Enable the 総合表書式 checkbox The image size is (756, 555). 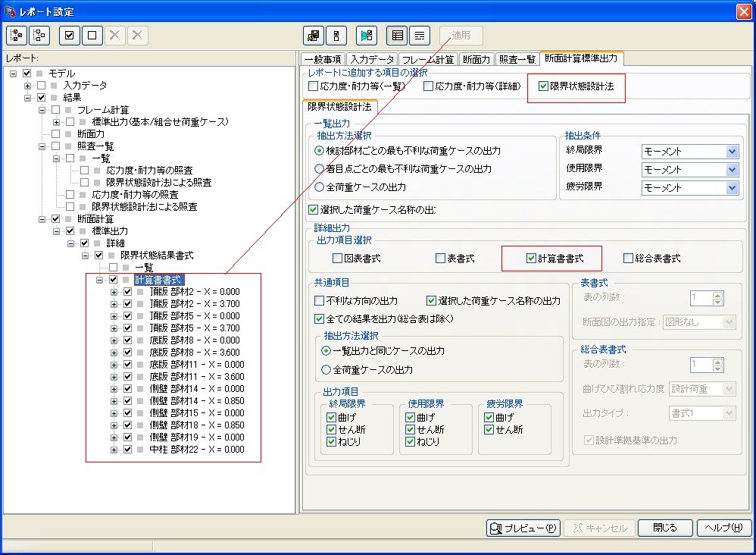tap(628, 259)
